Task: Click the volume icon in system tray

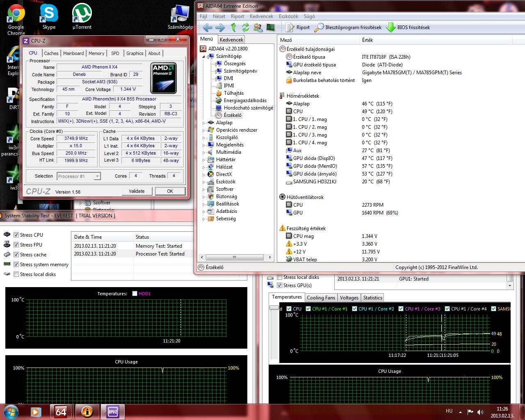Action: [480, 412]
